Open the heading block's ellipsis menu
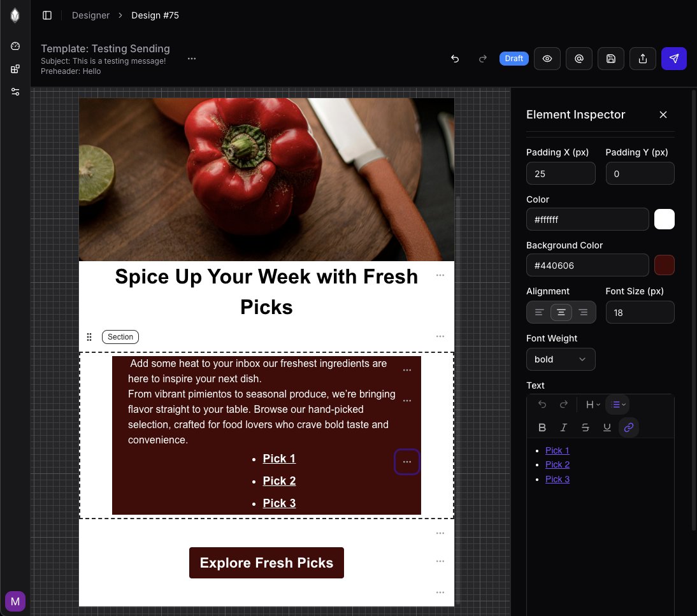Viewport: 697px width, 616px height. (440, 275)
